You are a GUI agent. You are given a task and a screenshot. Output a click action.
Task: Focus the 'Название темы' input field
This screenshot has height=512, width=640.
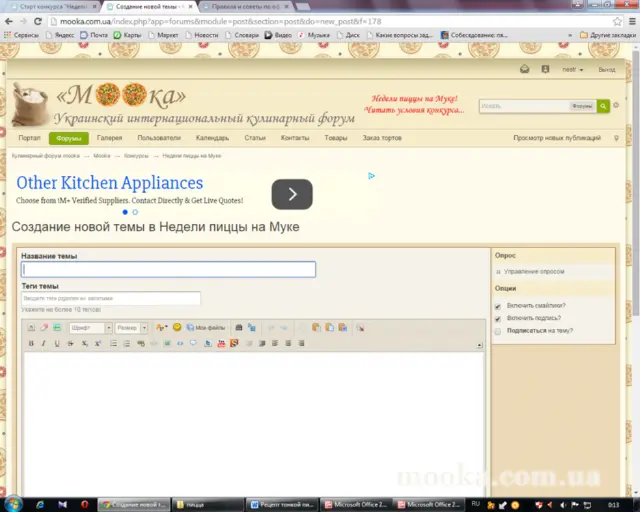coord(168,269)
